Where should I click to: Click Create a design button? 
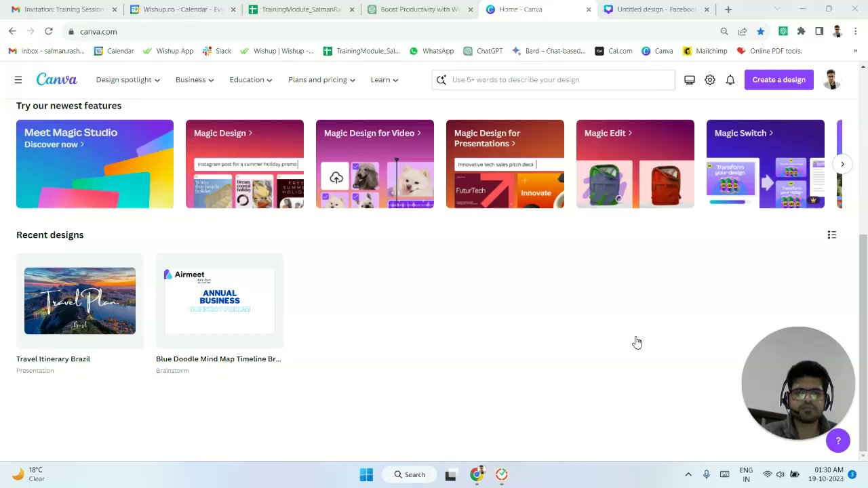coord(778,80)
